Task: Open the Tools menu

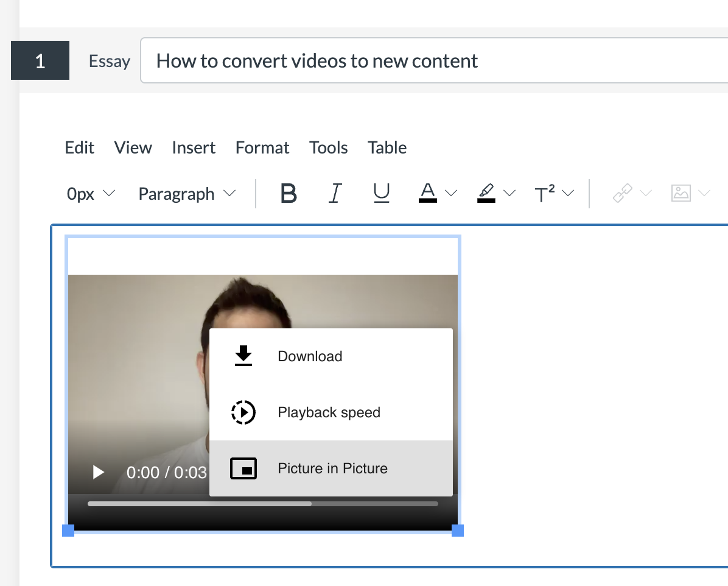Action: tap(328, 148)
